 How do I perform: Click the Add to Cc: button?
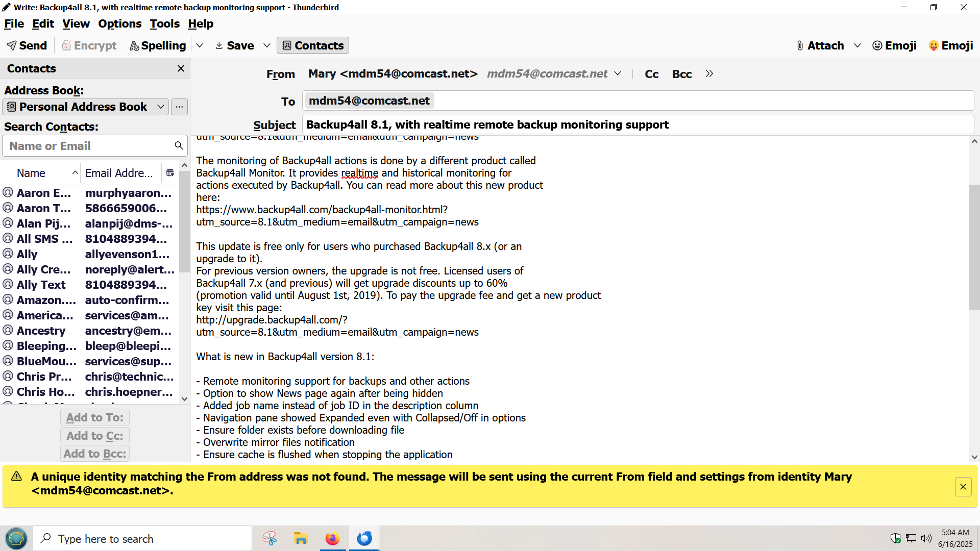[95, 436]
